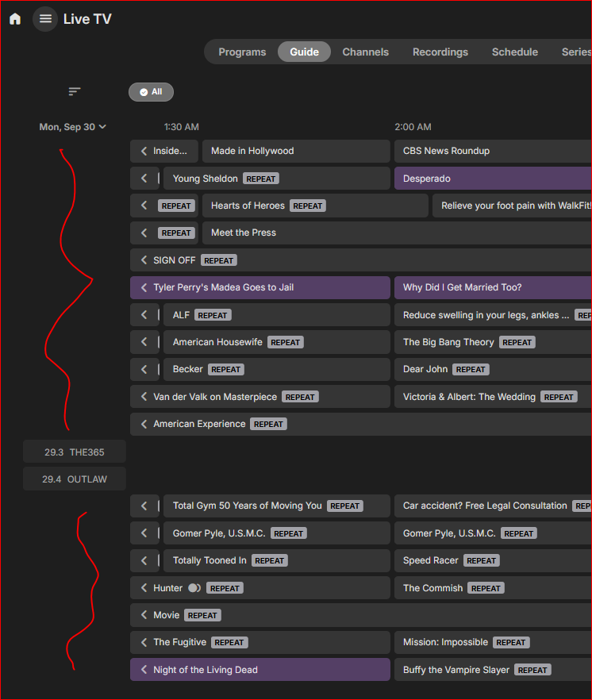The width and height of the screenshot is (592, 700).
Task: Select channel 29.4 OUTLAW
Action: pos(75,479)
